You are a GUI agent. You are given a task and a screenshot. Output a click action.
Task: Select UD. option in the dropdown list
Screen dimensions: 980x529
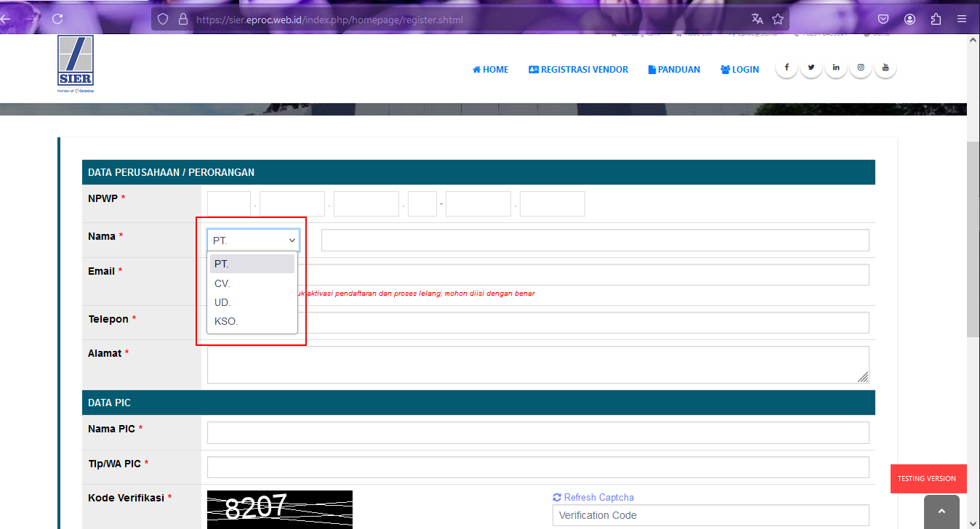click(252, 302)
